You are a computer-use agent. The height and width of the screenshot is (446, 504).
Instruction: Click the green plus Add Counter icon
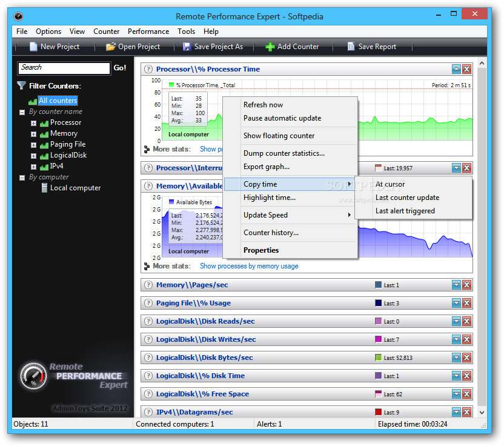[270, 47]
